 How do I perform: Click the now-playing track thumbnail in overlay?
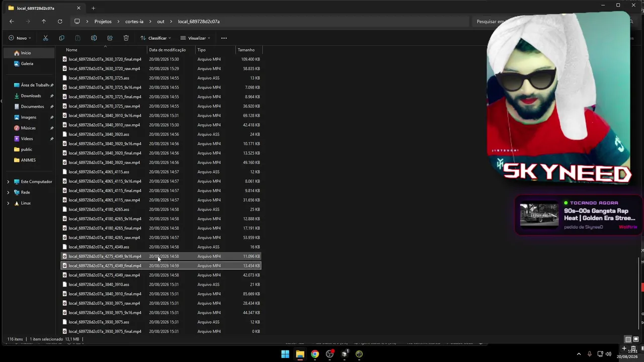click(x=539, y=214)
